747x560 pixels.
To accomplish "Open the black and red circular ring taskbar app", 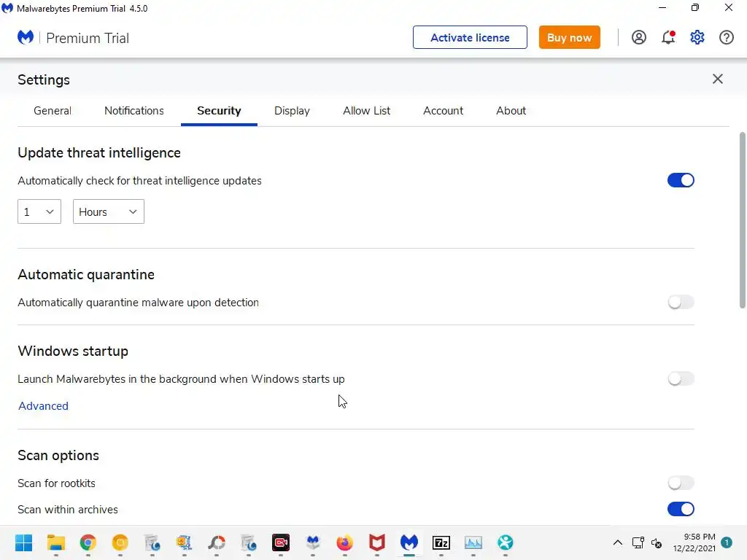I will pyautogui.click(x=216, y=542).
